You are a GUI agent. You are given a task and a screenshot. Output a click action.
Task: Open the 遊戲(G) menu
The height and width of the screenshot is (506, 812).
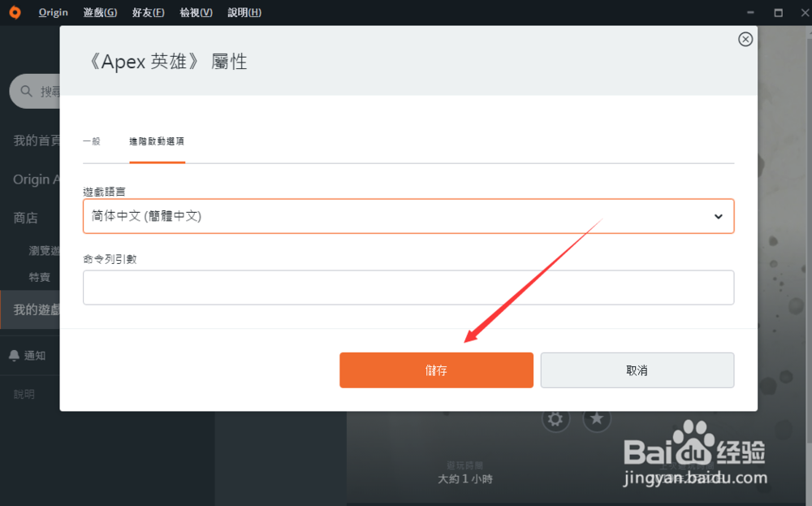[x=100, y=12]
